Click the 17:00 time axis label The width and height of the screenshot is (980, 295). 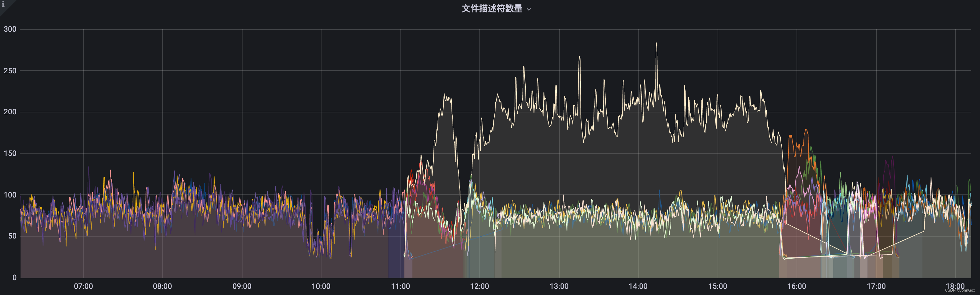coord(876,286)
